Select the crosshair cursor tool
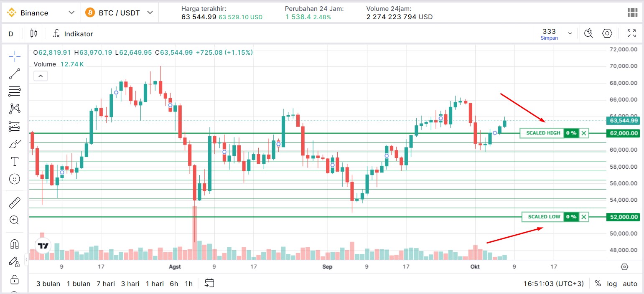This screenshot has width=644, height=294. 15,56
